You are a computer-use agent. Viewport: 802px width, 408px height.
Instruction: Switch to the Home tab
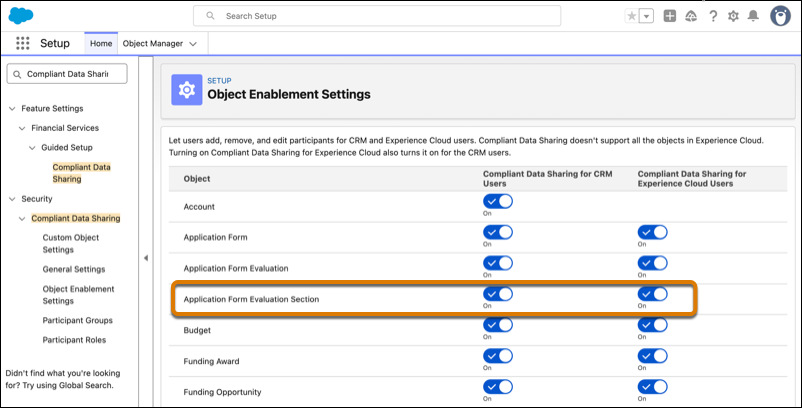(x=101, y=43)
